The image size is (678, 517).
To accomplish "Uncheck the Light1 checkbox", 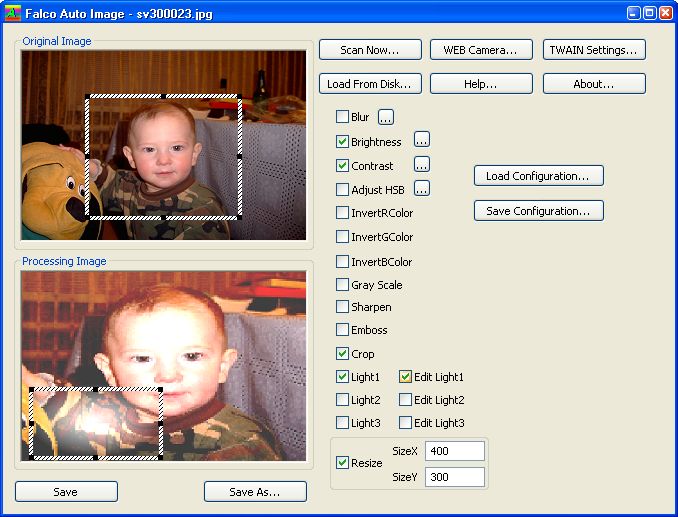I will [342, 377].
